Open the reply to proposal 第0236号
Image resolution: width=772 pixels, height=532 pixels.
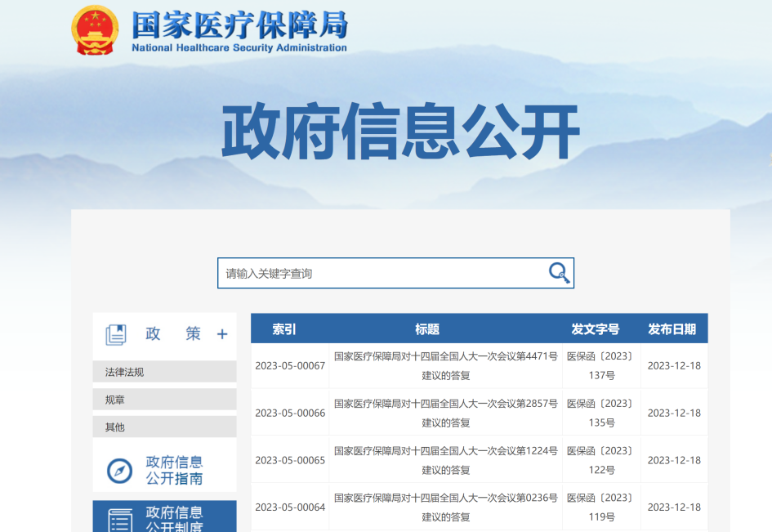445,507
